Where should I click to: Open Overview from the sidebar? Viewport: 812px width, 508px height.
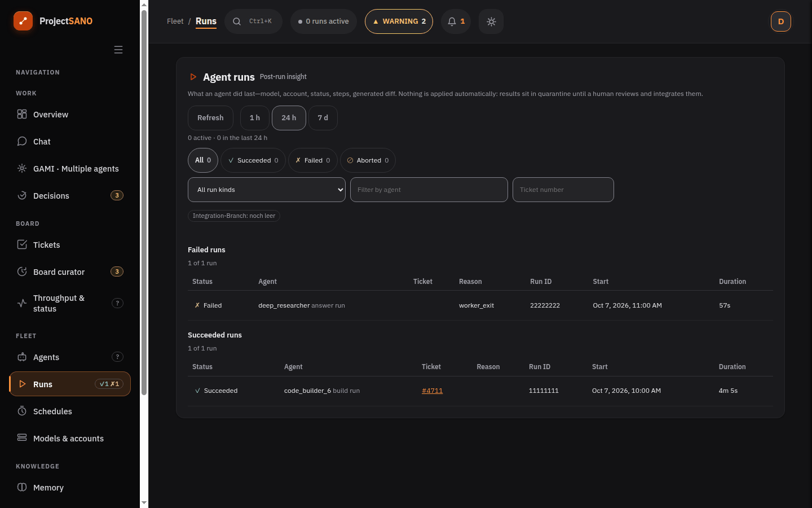tap(70, 115)
